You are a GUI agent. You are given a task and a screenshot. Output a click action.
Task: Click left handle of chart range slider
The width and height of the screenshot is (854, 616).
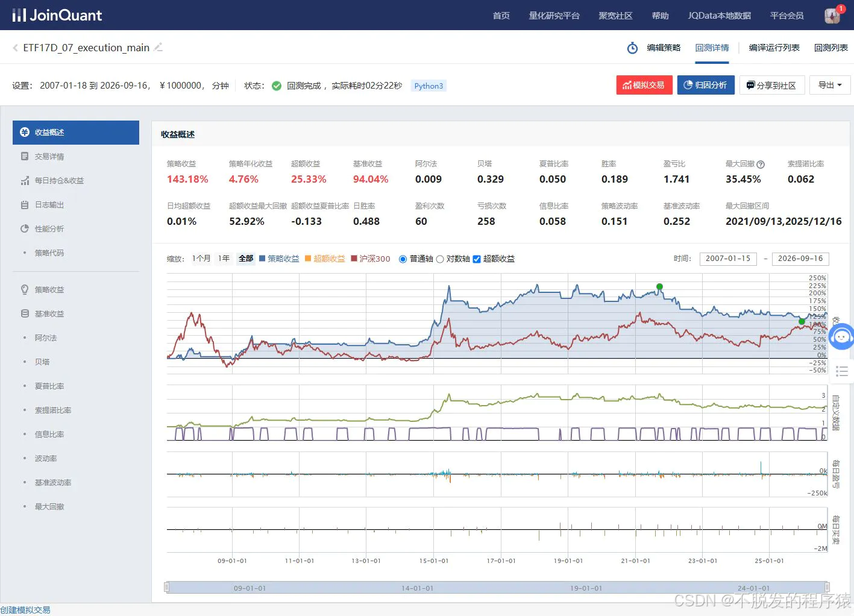167,587
